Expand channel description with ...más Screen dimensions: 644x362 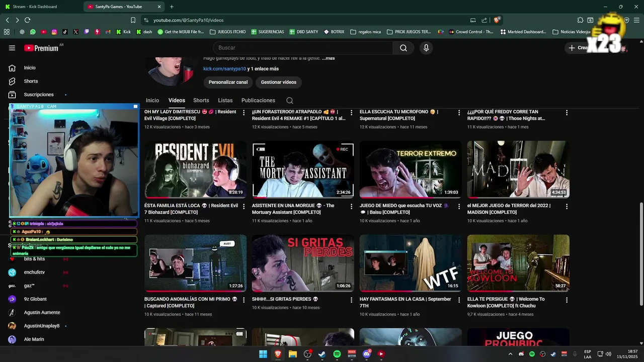(x=328, y=58)
